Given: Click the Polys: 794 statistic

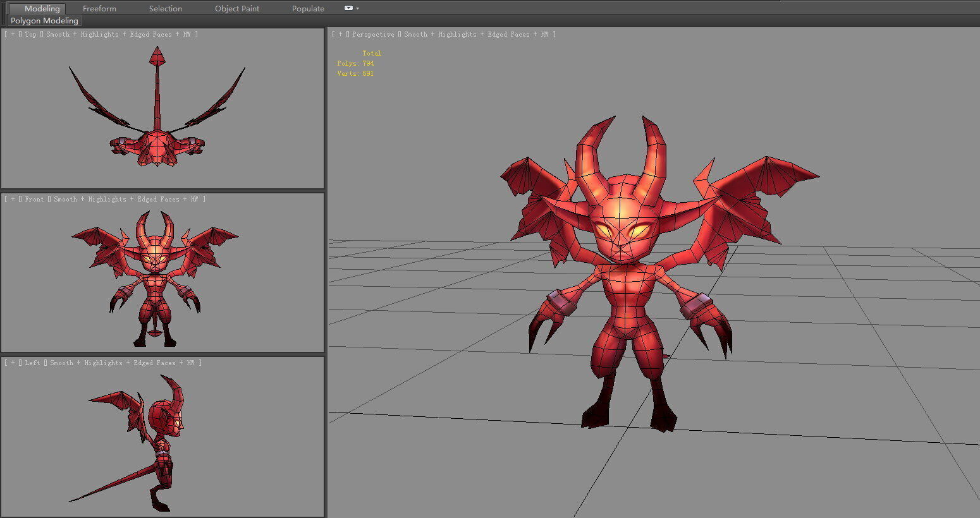Looking at the screenshot, I should [x=355, y=64].
